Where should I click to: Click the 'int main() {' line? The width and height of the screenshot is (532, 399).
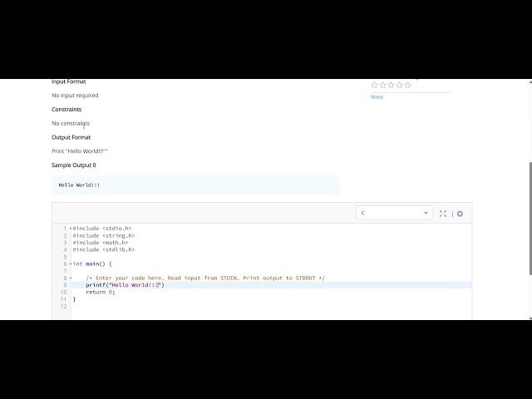[x=92, y=264]
